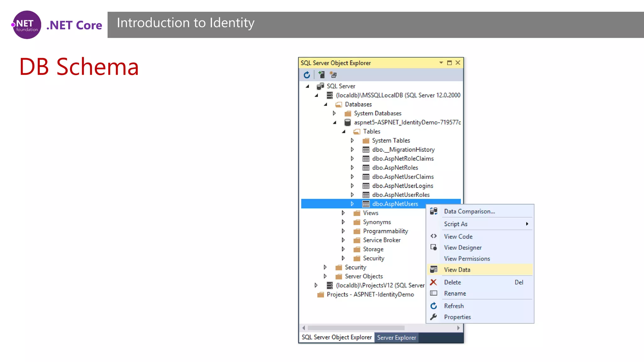The height and width of the screenshot is (362, 644).
Task: Click the Storage folder icon
Action: coord(357,250)
